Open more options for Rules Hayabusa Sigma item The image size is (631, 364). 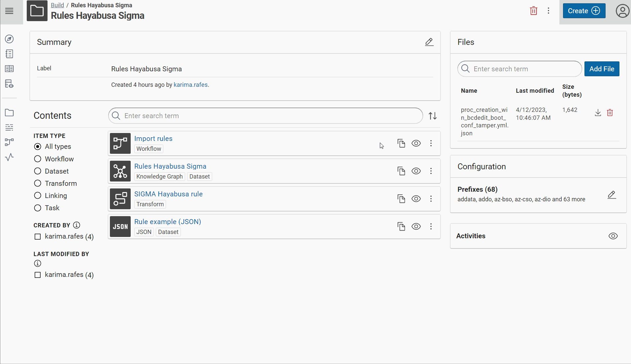click(x=431, y=171)
